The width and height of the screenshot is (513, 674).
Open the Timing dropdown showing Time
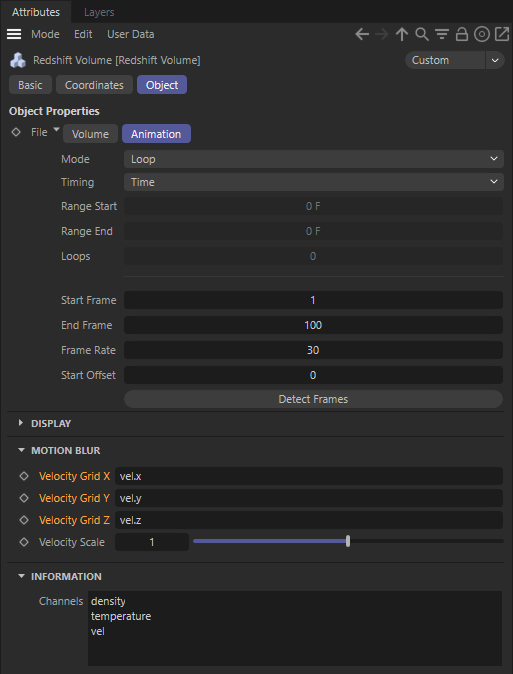click(313, 182)
